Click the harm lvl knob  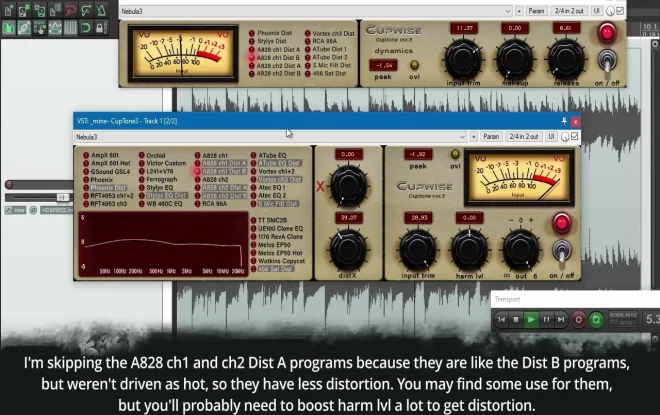(x=469, y=250)
